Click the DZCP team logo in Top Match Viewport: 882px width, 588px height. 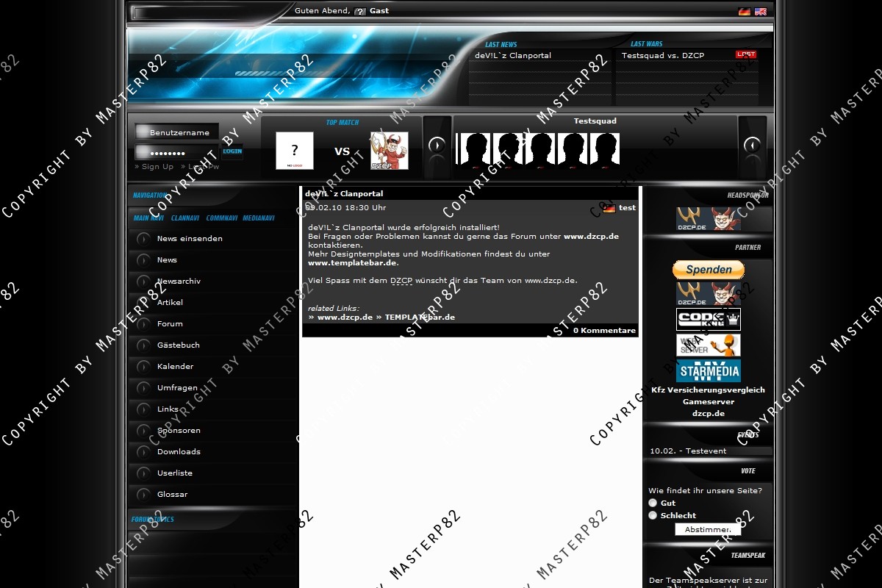click(x=389, y=151)
